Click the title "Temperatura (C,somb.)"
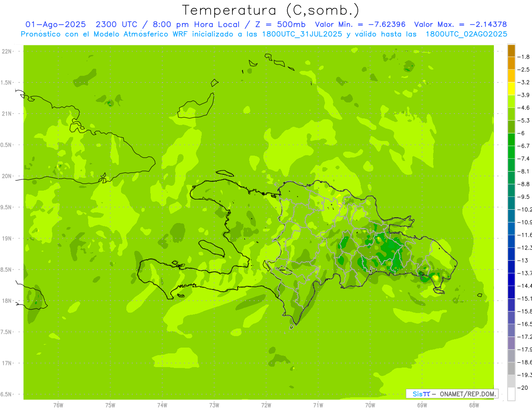 (x=271, y=10)
